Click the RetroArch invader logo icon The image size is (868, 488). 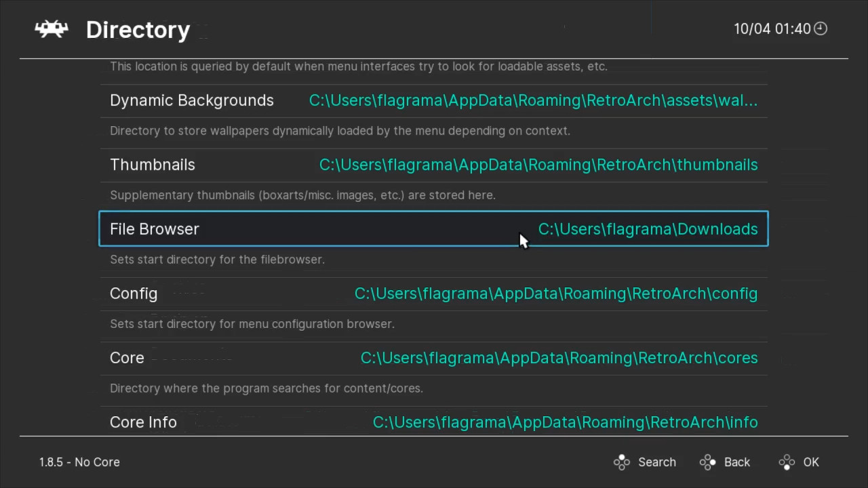coord(52,29)
